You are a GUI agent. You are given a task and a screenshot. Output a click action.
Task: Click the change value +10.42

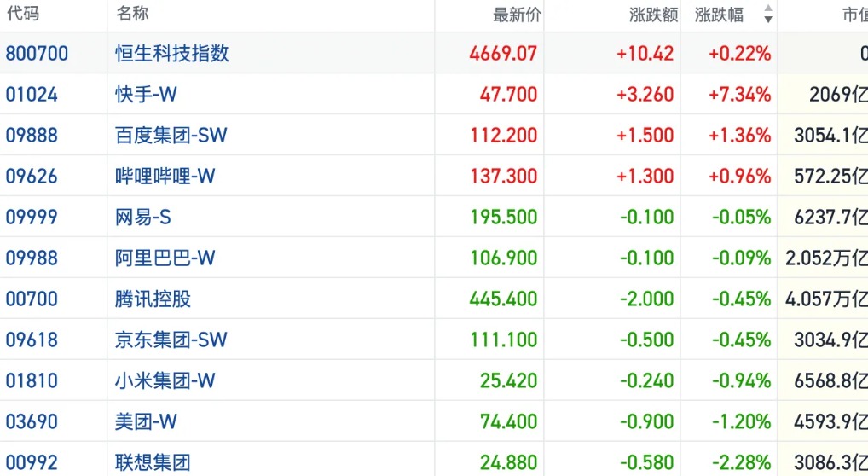point(645,53)
